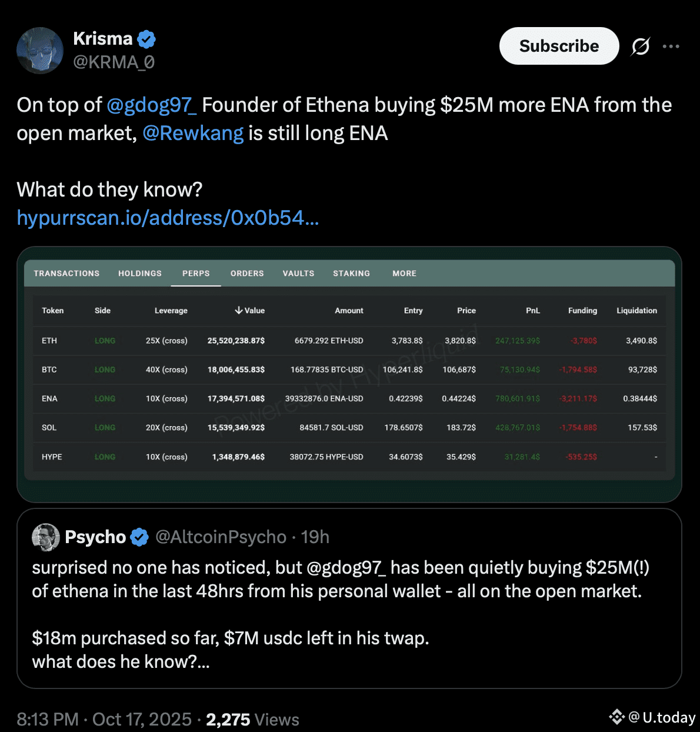Switch to the Holdings tab
Viewport: 700px width, 732px height.
(x=140, y=274)
